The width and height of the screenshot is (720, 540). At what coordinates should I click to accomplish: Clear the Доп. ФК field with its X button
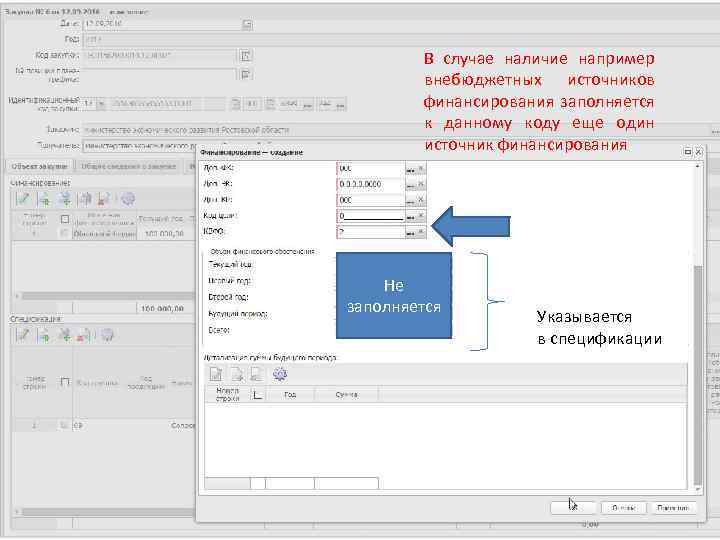click(x=421, y=169)
